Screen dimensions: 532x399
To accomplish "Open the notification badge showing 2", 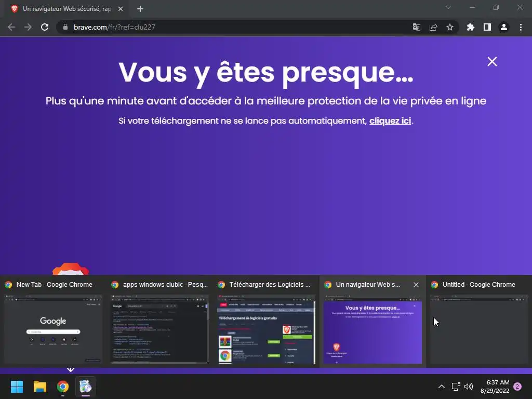I will tap(517, 387).
